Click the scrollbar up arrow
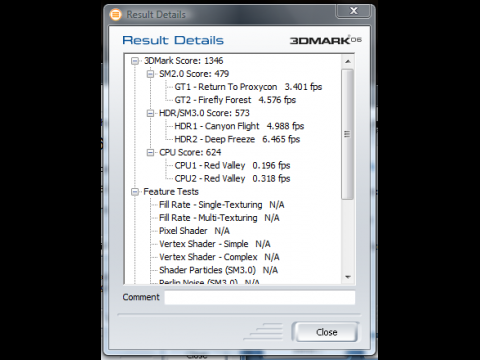Viewport: 480px width, 360px height. 348,61
